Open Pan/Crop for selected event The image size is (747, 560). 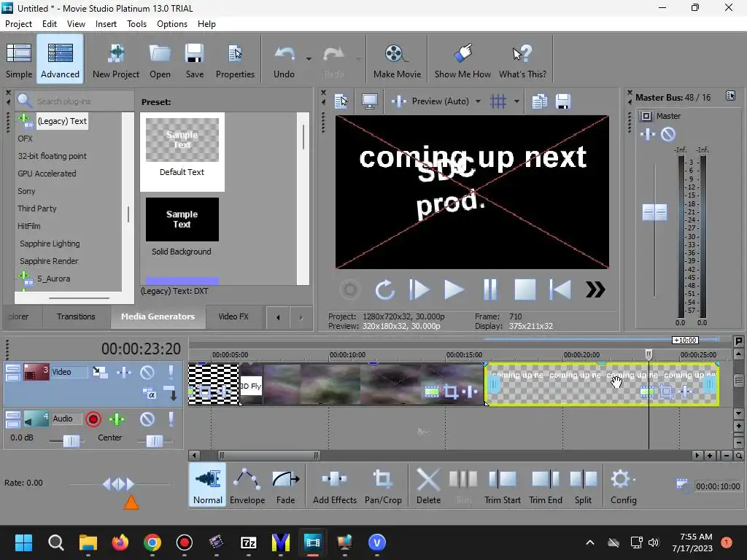coord(383,486)
